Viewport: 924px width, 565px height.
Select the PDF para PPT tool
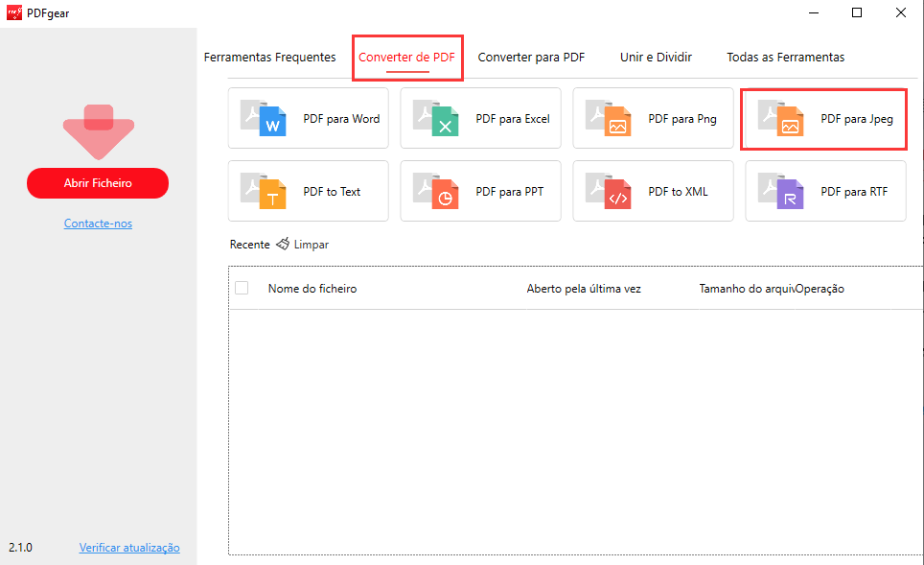480,191
